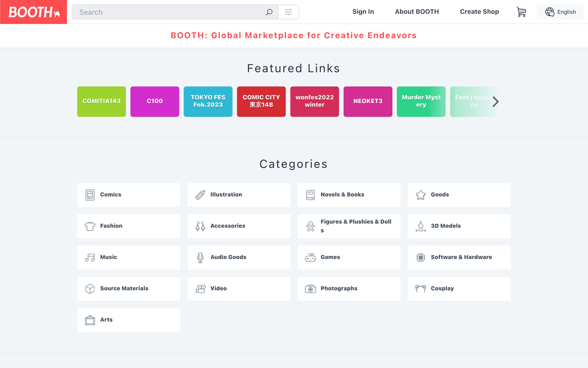Screen dimensions: 588x368
Task: Click the Goods star icon
Action: point(421,195)
